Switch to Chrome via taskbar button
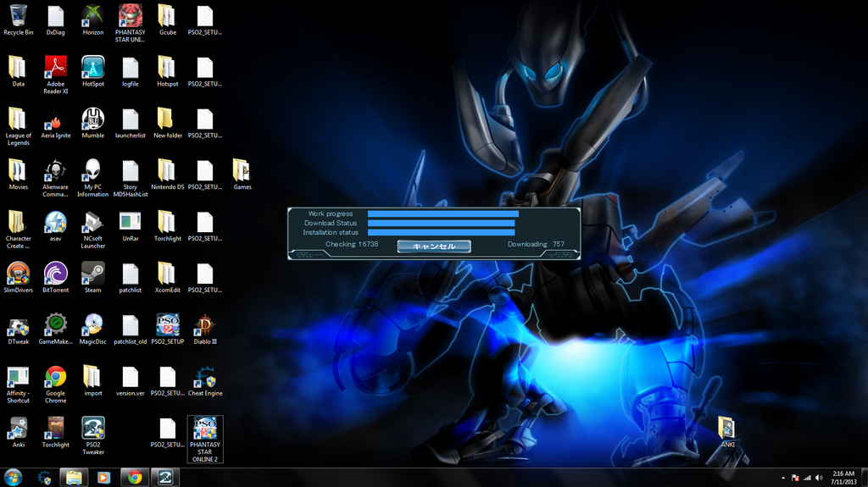The width and height of the screenshot is (868, 487). point(135,478)
